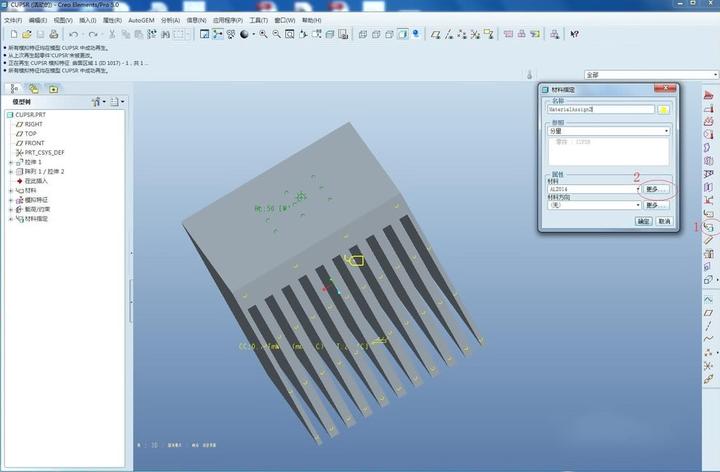Switch to the model tree tab

coord(14,89)
